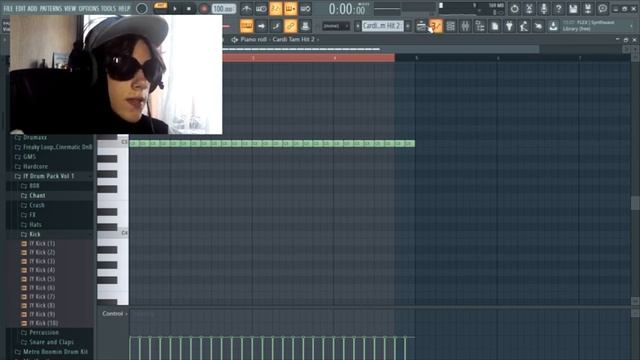Screen dimensions: 640x360
Task: Toggle the Piano roll view button
Action: 436,26
